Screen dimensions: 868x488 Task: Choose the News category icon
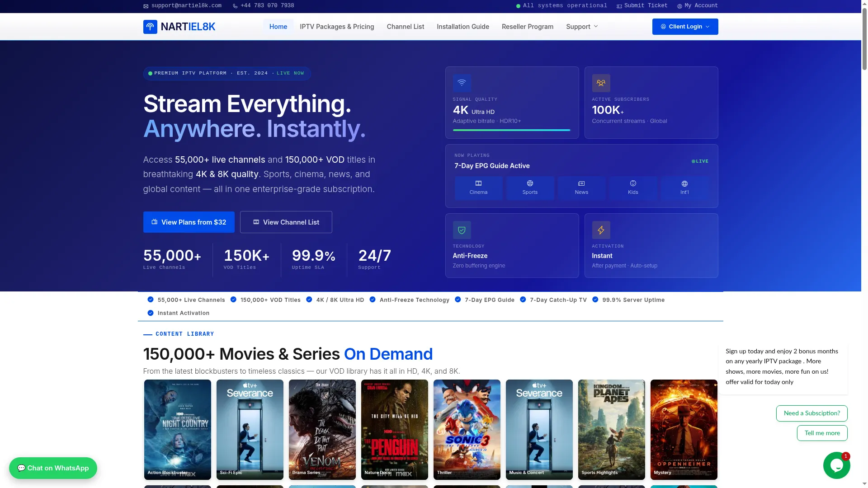581,183
